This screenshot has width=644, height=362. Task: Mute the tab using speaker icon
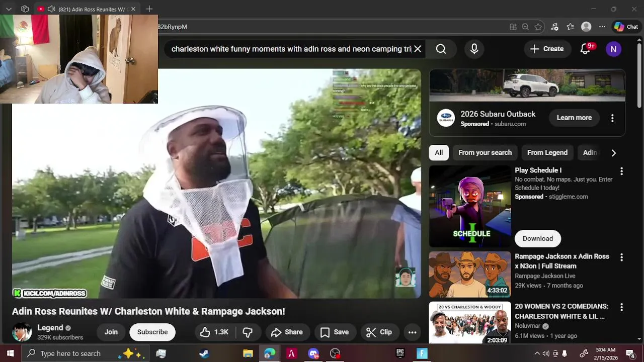(x=51, y=9)
